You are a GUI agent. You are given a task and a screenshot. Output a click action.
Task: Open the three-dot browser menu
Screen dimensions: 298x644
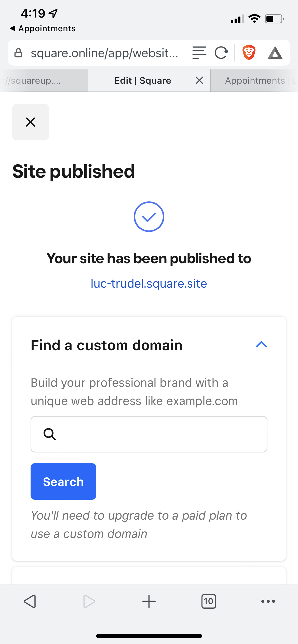pos(268,601)
